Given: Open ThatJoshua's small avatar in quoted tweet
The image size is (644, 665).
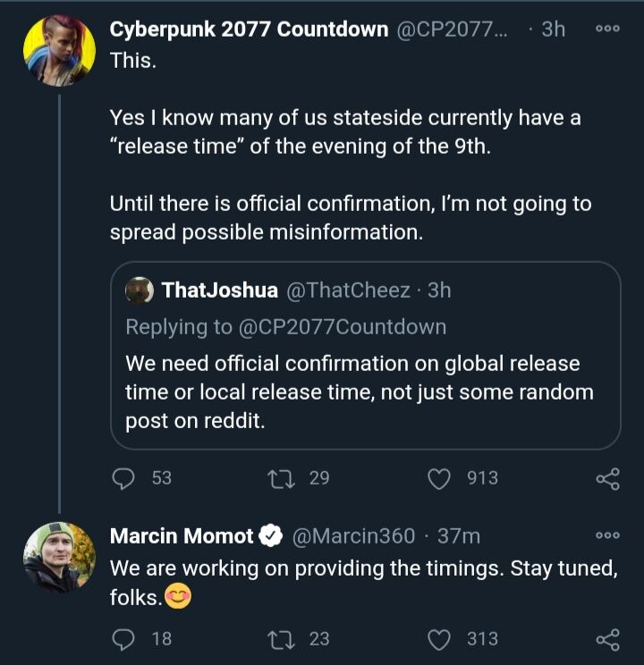Looking at the screenshot, I should point(140,290).
